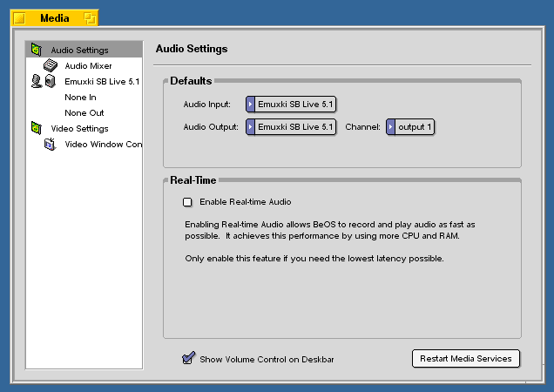
Task: Select None Out from the list
Action: click(x=84, y=113)
